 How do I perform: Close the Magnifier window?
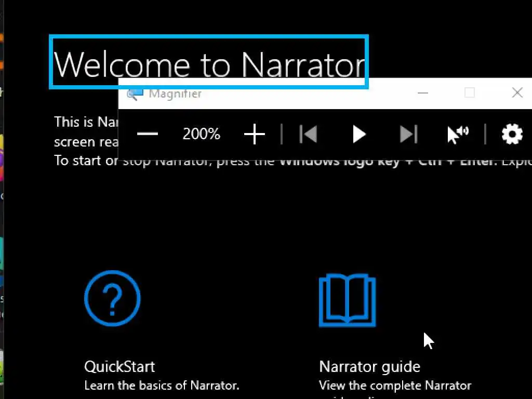pos(517,92)
